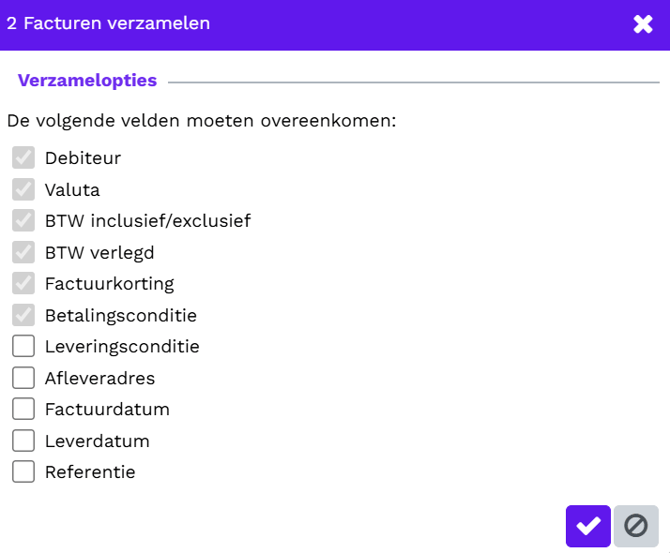This screenshot has height=553, width=670.
Task: Click the greyed BTW verlegd checkbox
Action: point(24,252)
